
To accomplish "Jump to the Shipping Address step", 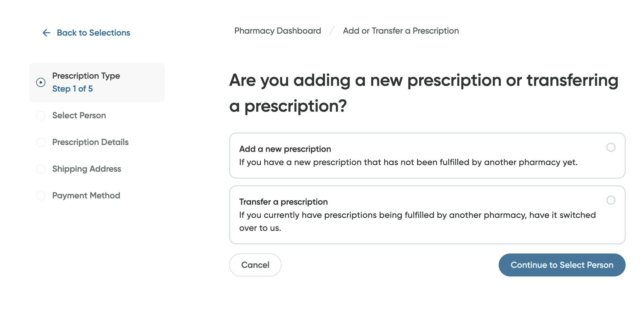I will pyautogui.click(x=86, y=169).
